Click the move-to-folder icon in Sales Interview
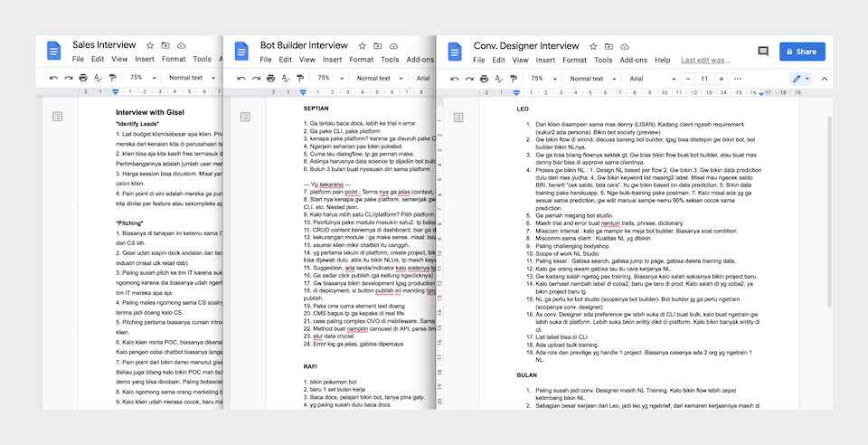868x445 pixels. (165, 45)
